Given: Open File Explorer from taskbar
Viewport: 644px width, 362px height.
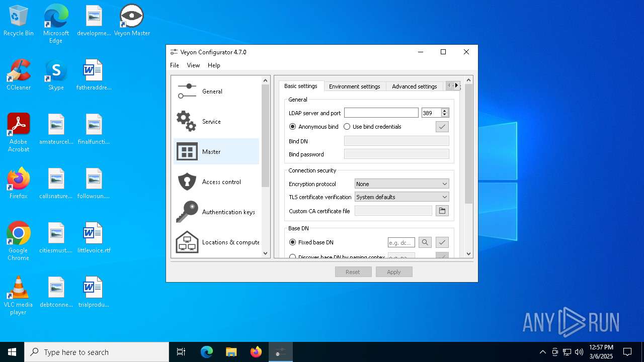Looking at the screenshot, I should [231, 352].
